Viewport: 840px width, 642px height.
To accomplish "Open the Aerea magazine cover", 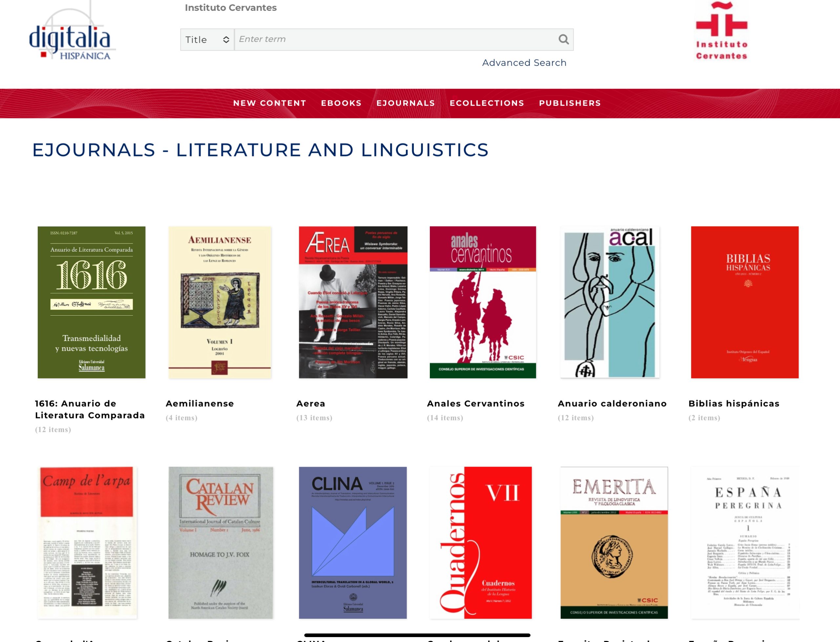I will 353,302.
